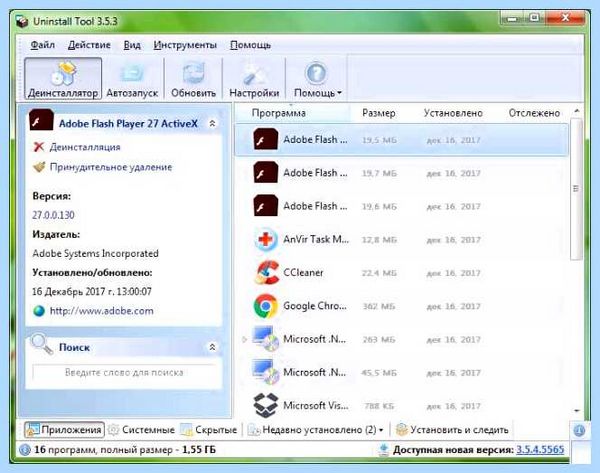600x473 pixels.
Task: Click the red X Деинсталляция icon
Action: [39, 147]
